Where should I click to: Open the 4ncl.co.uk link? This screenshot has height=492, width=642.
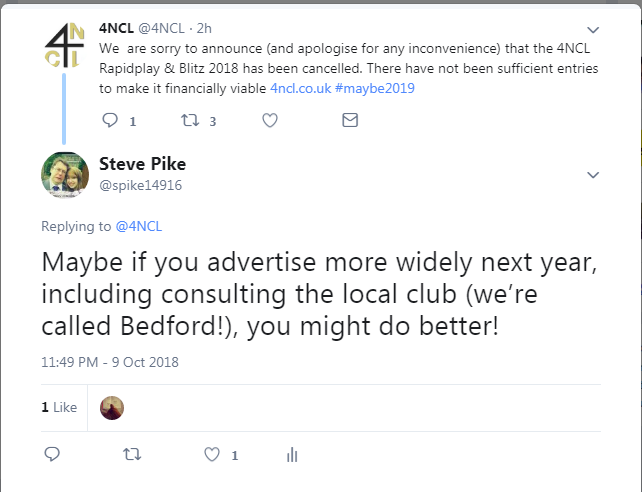coord(299,88)
